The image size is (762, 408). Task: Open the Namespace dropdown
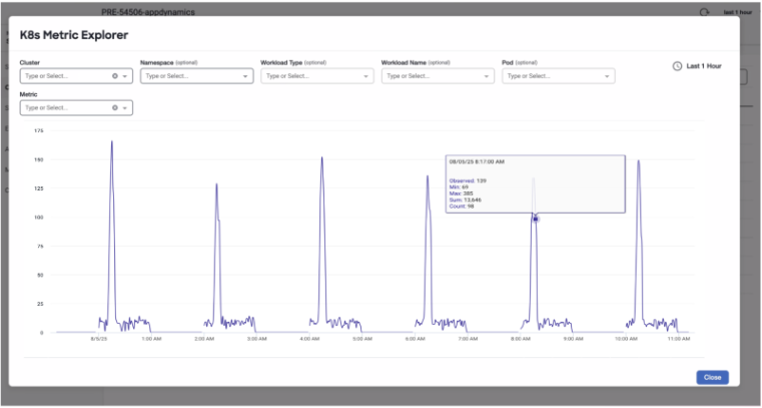(196, 76)
